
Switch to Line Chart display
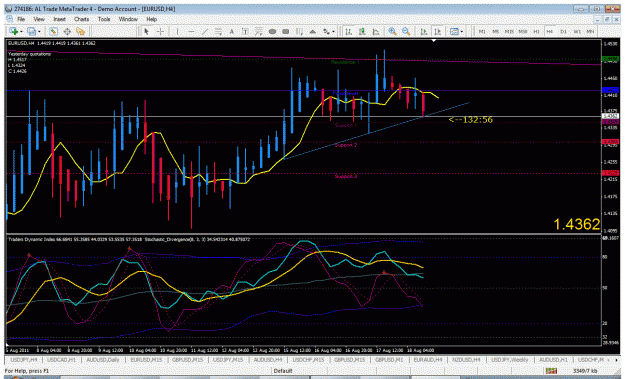[x=375, y=31]
